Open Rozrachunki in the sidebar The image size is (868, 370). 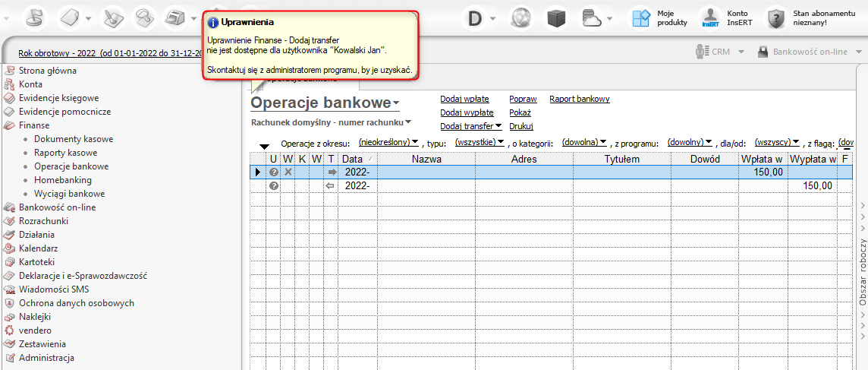pyautogui.click(x=44, y=221)
